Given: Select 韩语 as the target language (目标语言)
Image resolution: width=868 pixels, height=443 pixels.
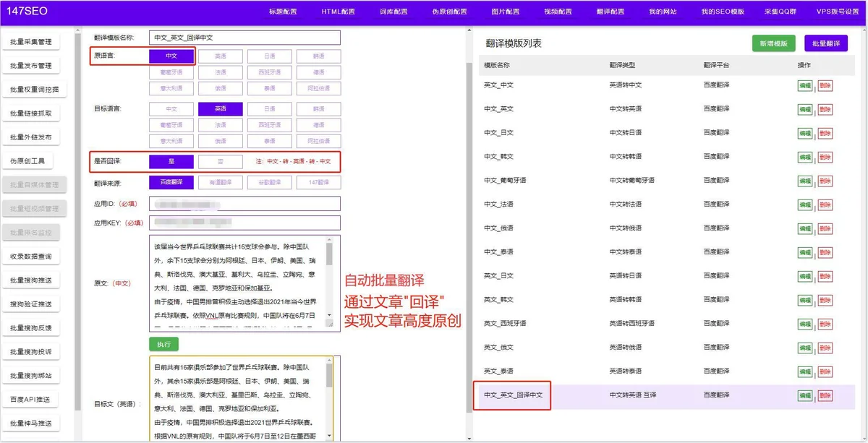Looking at the screenshot, I should (x=318, y=109).
